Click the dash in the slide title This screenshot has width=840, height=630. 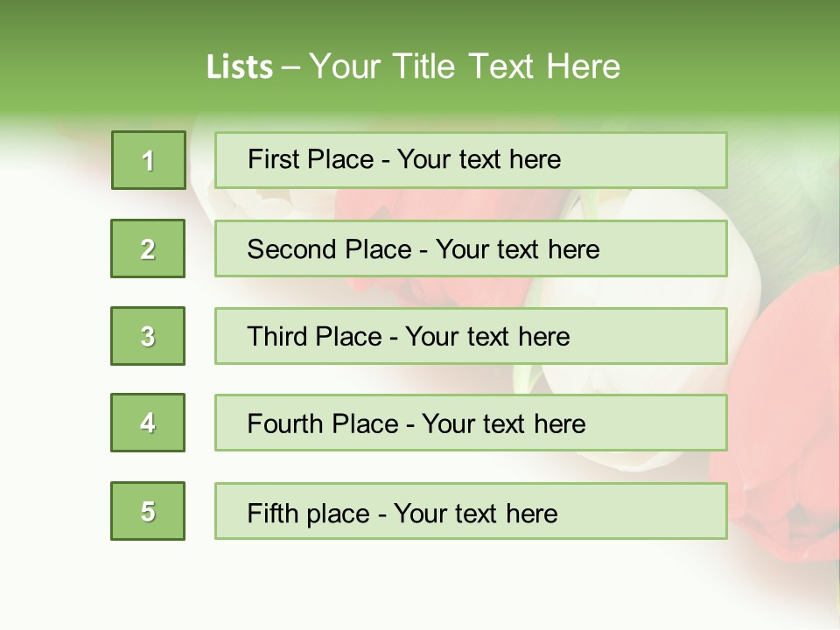click(x=290, y=67)
